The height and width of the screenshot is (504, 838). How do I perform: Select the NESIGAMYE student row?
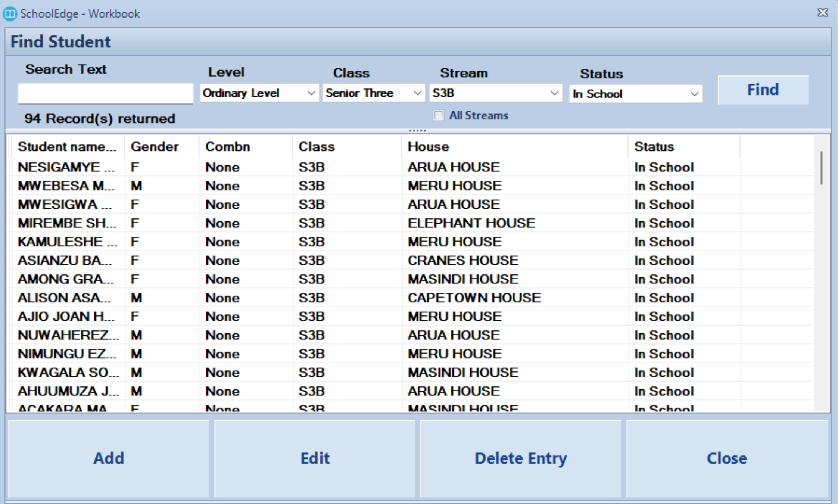(66, 167)
